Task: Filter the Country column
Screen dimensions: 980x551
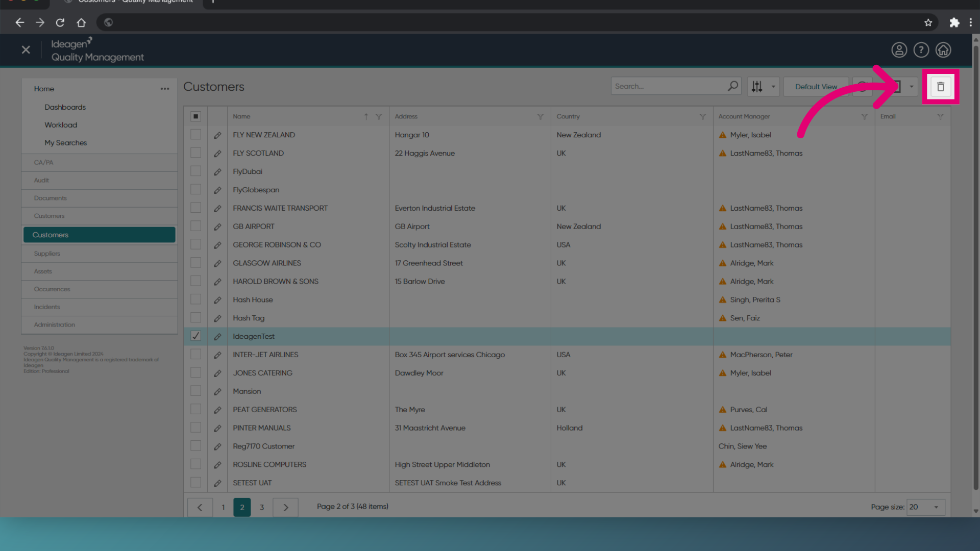Action: (702, 117)
